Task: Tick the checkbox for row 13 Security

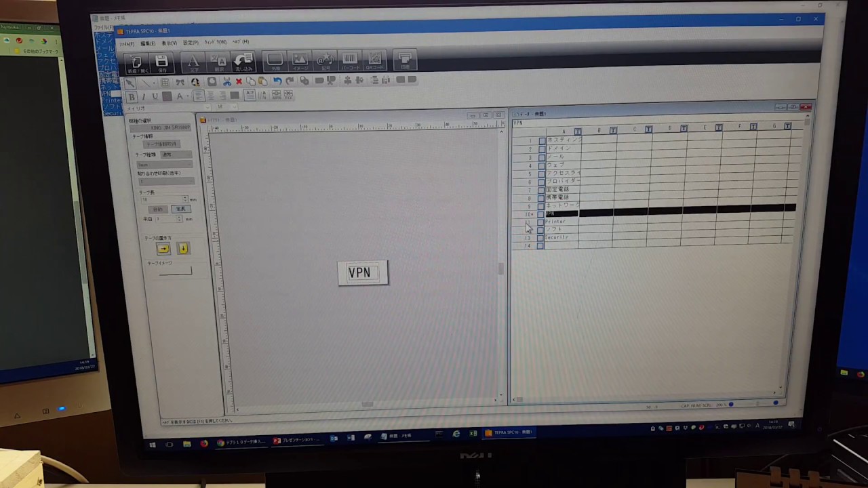Action: point(540,238)
